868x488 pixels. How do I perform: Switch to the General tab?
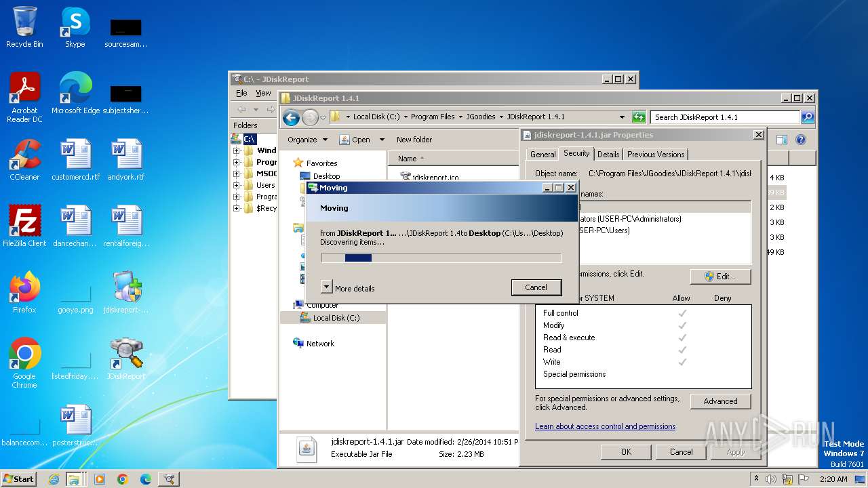coord(543,155)
